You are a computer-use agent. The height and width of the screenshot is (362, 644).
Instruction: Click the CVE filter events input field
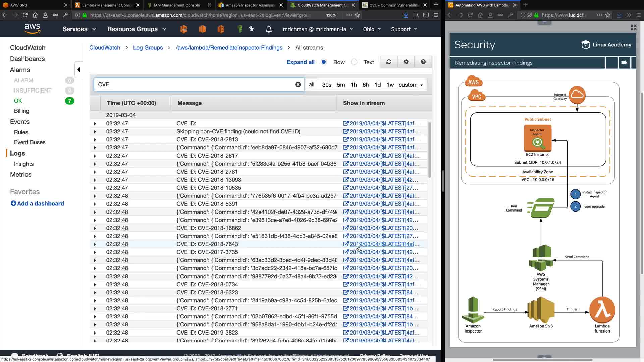tap(195, 85)
